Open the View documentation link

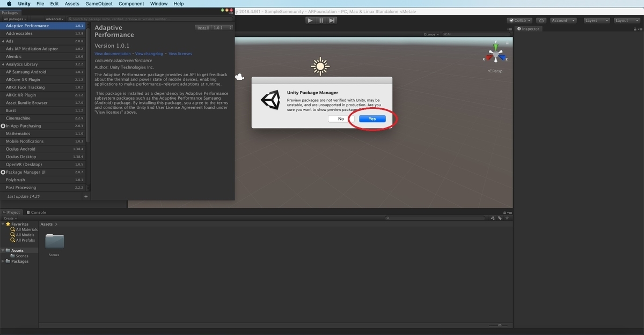coord(113,54)
